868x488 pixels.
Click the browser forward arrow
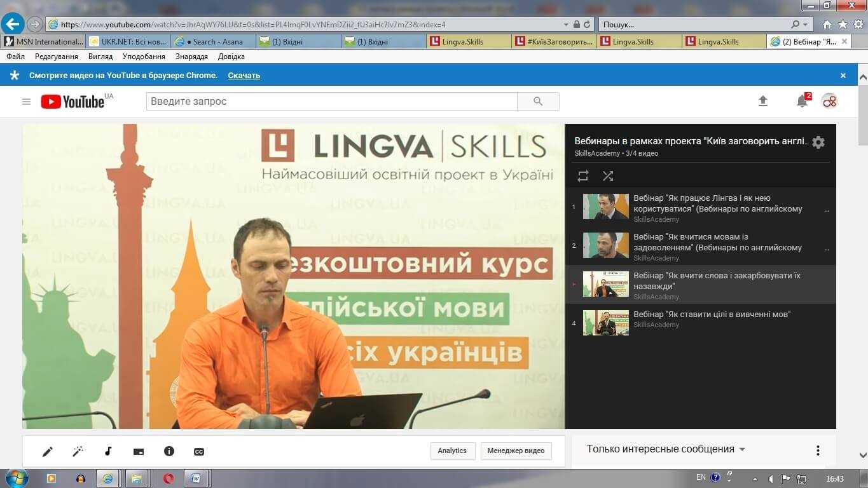pos(35,24)
